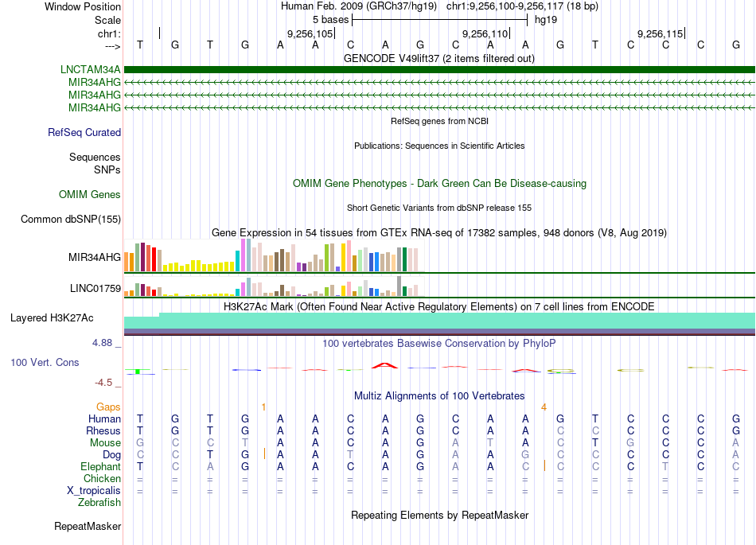
Task: Open Short Genetic Variants dbSNP release 155 title
Action: click(439, 208)
